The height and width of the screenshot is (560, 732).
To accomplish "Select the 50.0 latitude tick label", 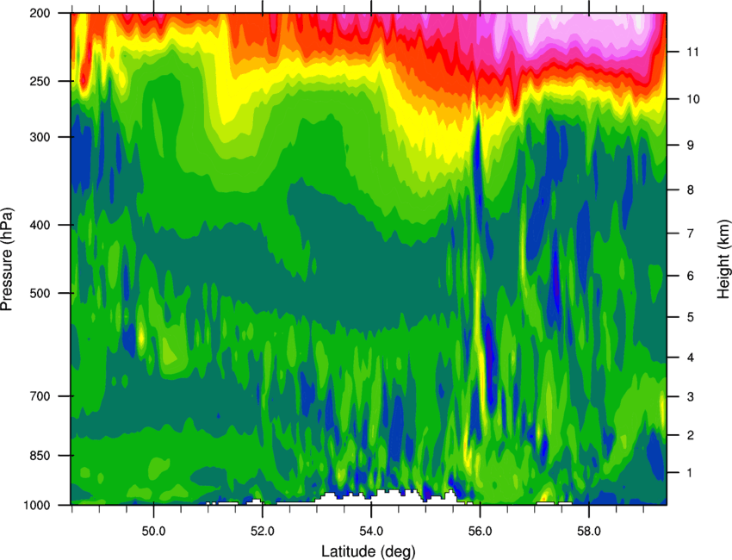I will pyautogui.click(x=153, y=531).
